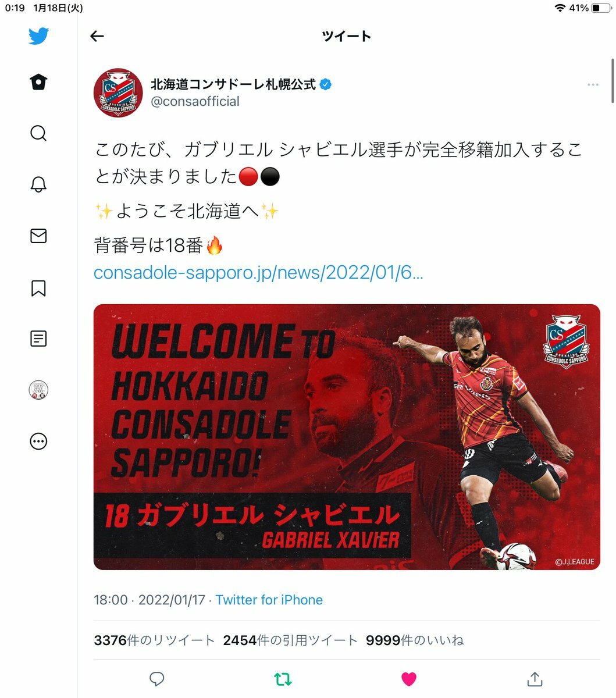Open the Lists icon in sidebar
Viewport: 616px width, 698px height.
(38, 339)
